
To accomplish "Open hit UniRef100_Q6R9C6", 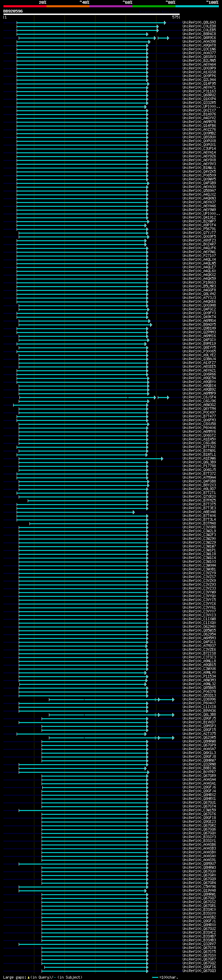I will (199, 38).
